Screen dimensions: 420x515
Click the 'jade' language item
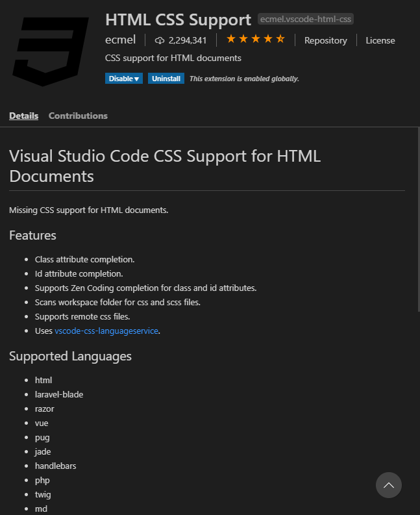click(43, 452)
